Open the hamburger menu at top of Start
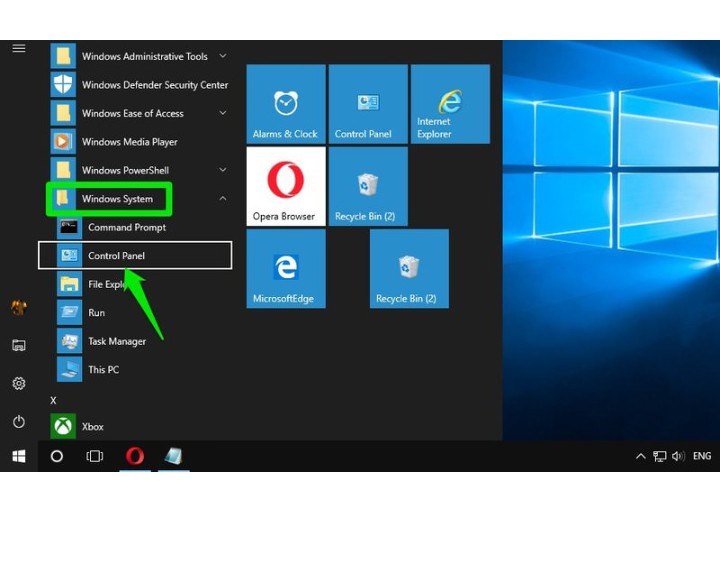 (x=19, y=48)
